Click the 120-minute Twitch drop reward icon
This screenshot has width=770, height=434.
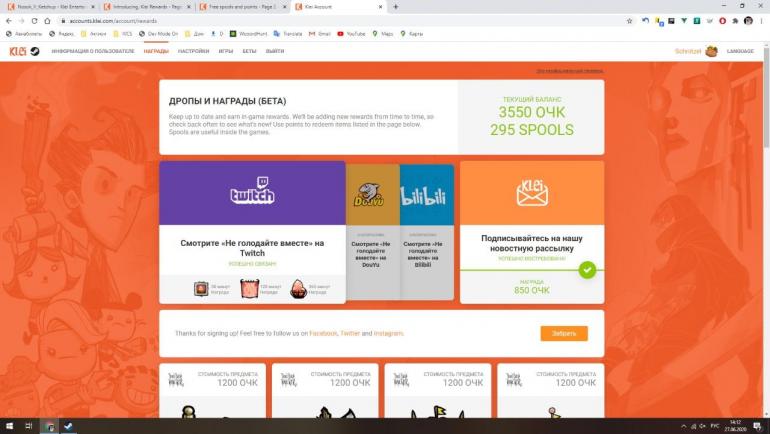[x=249, y=289]
